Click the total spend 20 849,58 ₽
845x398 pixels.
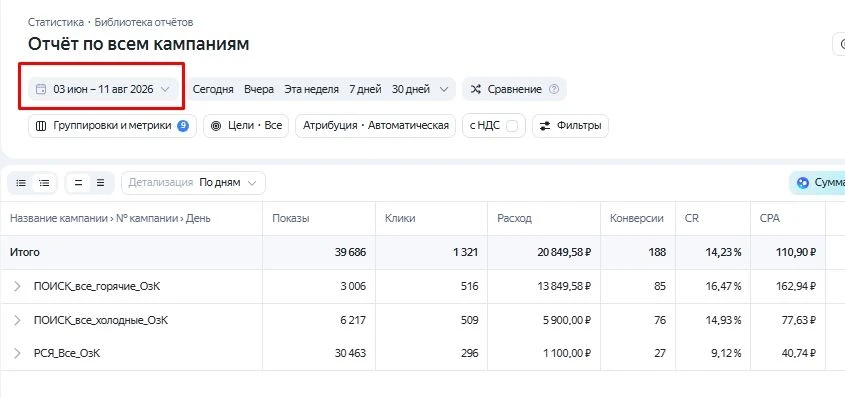[x=564, y=252]
